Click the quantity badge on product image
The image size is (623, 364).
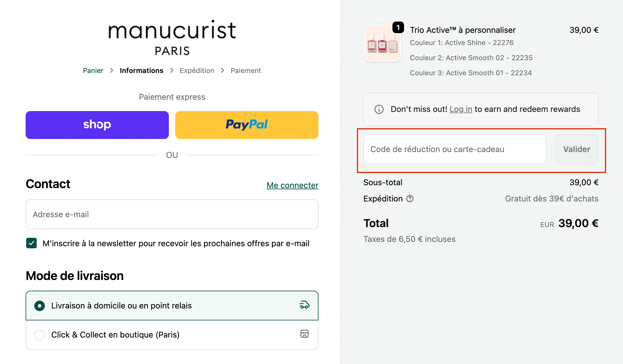coord(398,28)
